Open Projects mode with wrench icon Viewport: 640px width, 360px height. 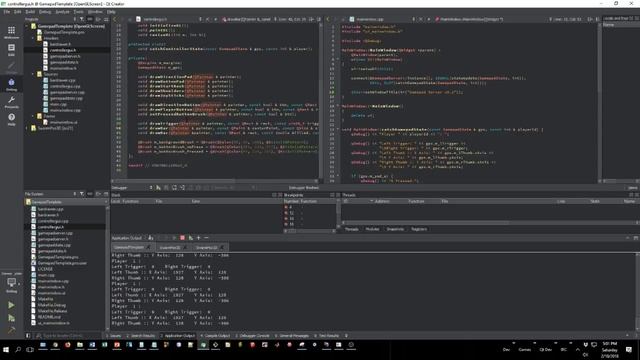(11, 102)
